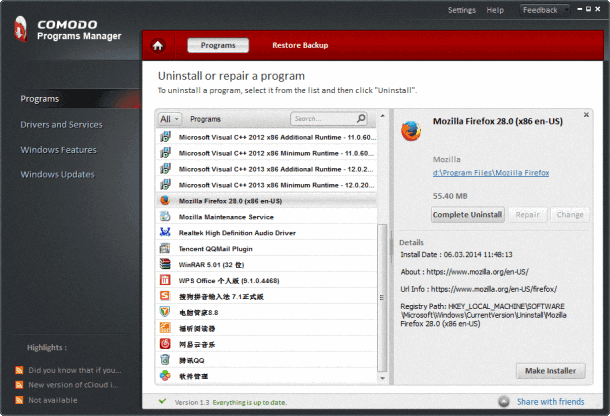Select the WinRAR 5.01 program icon
This screenshot has height=416, width=610.
coord(165,264)
